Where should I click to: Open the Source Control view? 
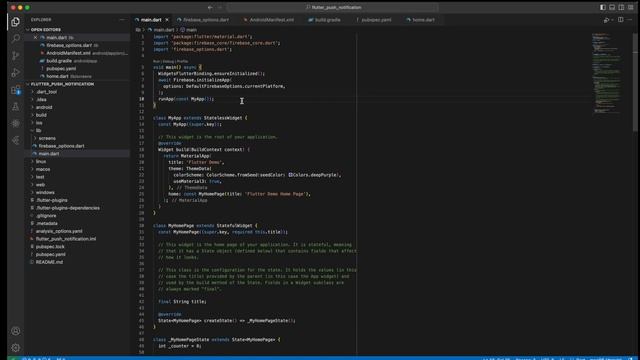coord(16,56)
